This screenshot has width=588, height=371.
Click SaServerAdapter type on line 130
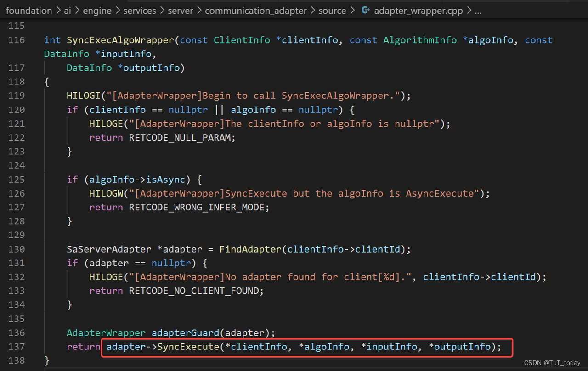click(109, 249)
